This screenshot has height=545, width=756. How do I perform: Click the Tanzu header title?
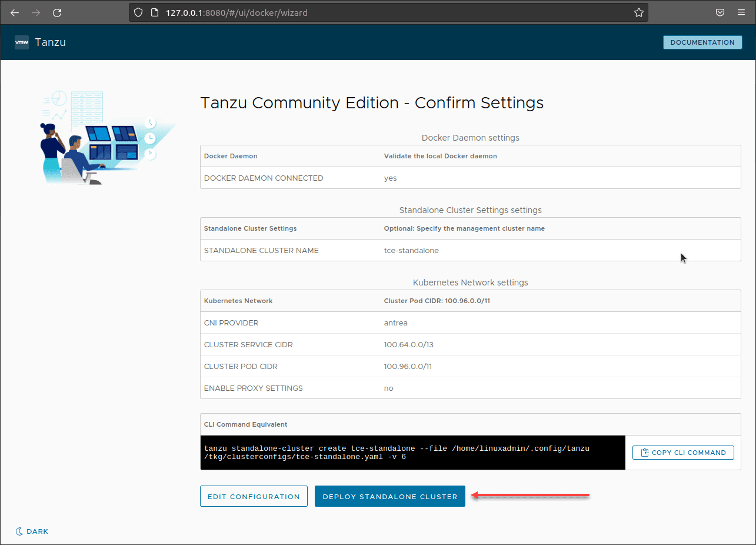click(x=51, y=42)
